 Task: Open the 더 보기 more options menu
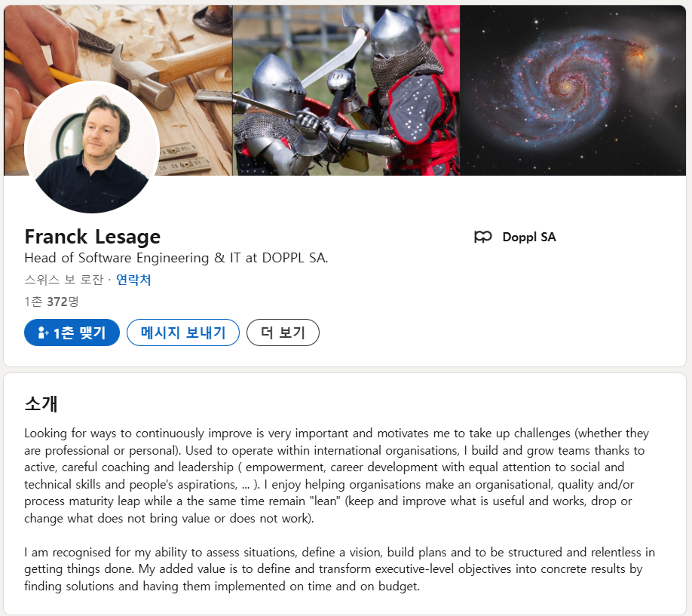click(283, 333)
